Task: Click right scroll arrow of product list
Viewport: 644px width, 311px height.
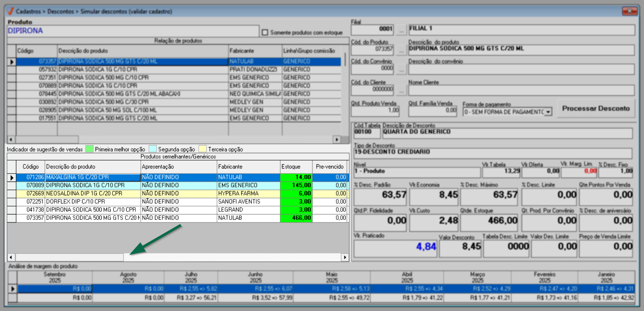Action: 337,139
